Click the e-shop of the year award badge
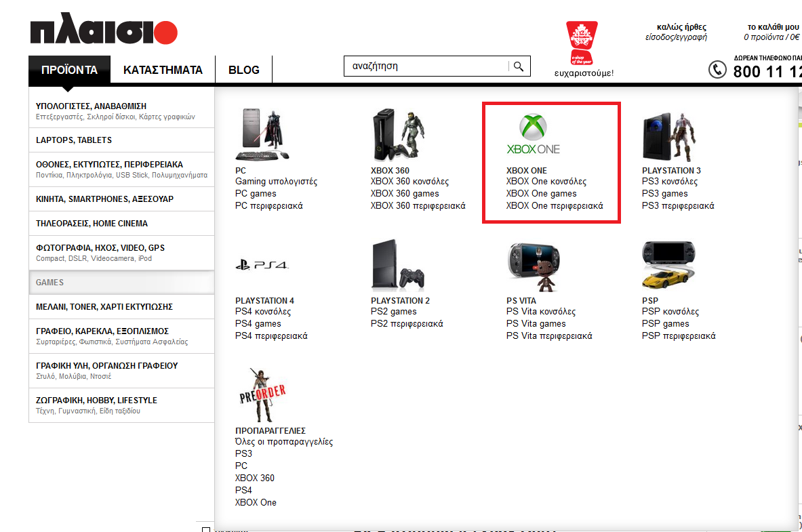Image resolution: width=802 pixels, height=532 pixels. click(582, 43)
